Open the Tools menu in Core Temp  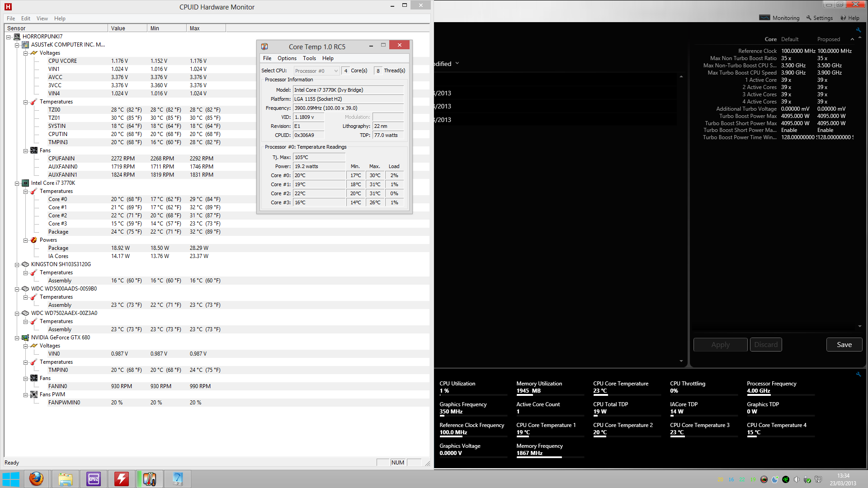coord(309,58)
